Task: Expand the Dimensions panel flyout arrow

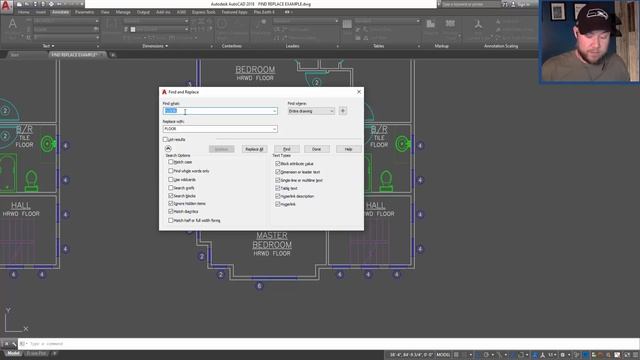Action: tap(167, 46)
